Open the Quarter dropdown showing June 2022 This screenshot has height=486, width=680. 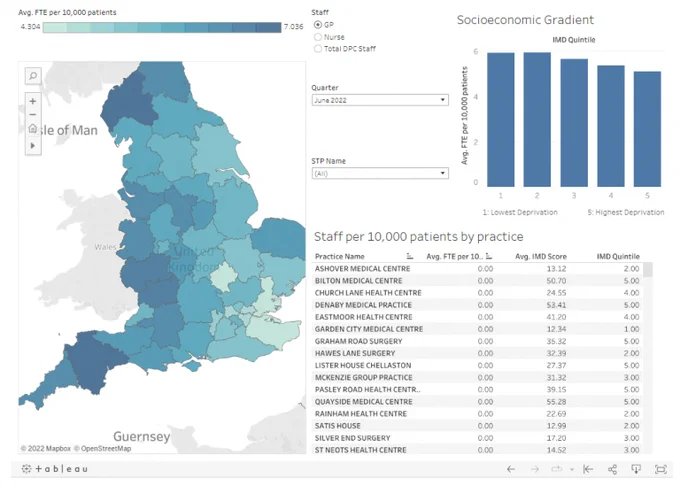(380, 100)
